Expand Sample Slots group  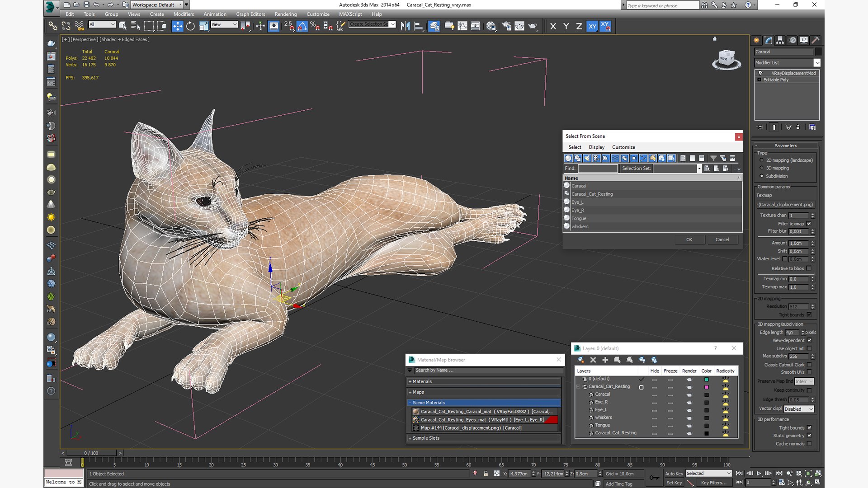tap(484, 438)
